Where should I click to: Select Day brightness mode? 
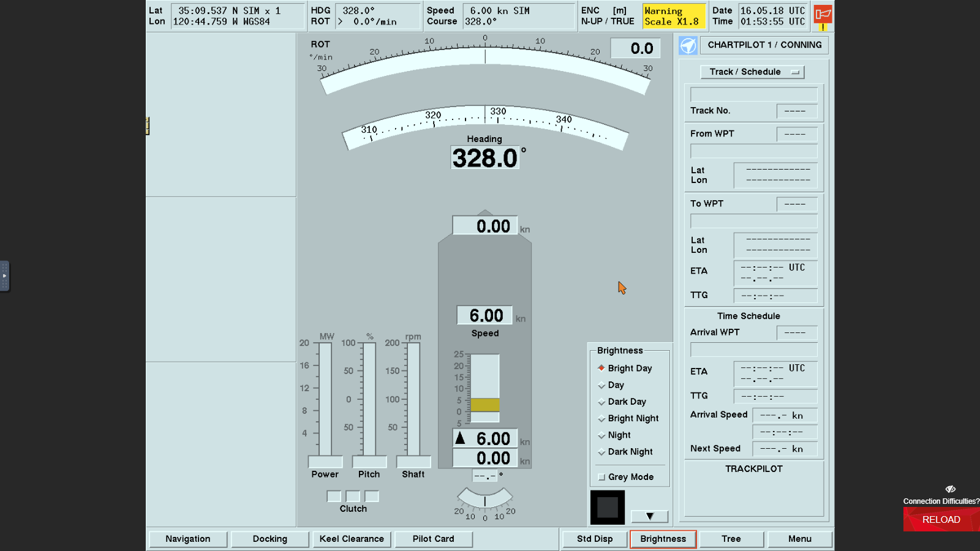point(611,385)
